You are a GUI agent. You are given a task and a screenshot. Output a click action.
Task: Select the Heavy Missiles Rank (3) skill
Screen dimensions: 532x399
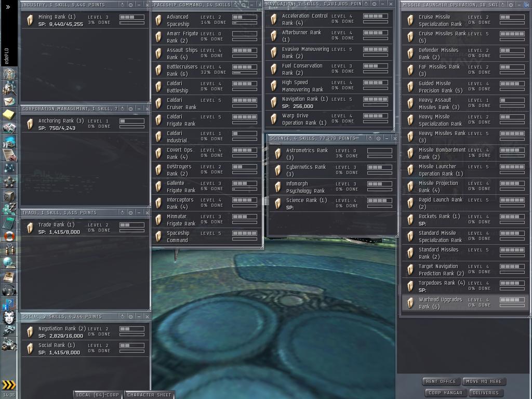tap(465, 137)
